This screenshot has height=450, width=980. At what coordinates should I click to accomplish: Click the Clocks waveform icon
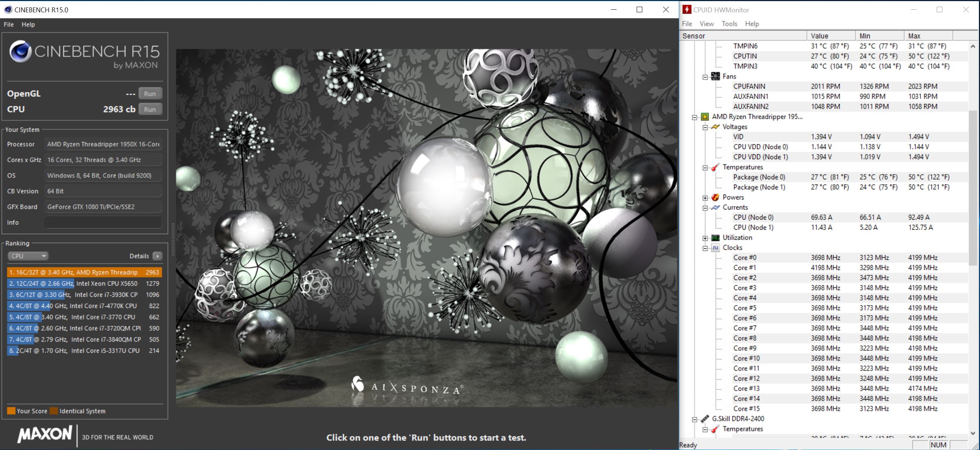click(715, 248)
